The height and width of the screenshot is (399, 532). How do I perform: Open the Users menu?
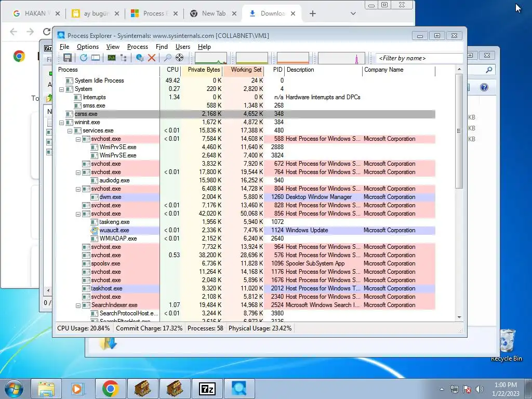coord(182,47)
